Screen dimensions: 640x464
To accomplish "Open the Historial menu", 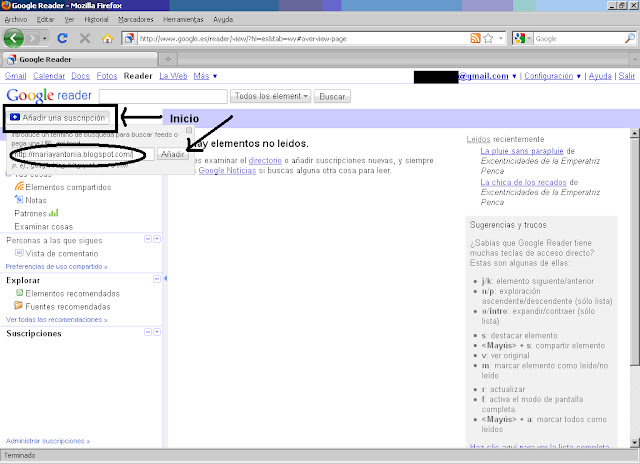I will (x=96, y=19).
